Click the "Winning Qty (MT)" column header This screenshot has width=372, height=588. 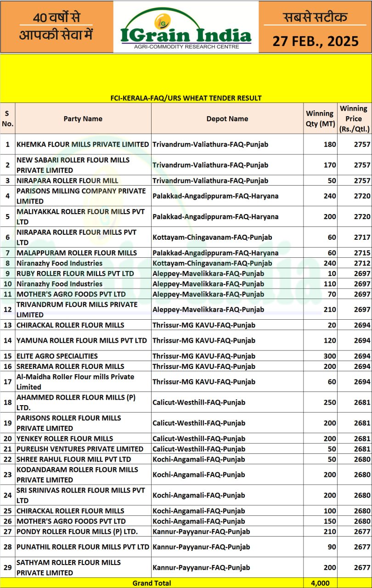pyautogui.click(x=320, y=119)
